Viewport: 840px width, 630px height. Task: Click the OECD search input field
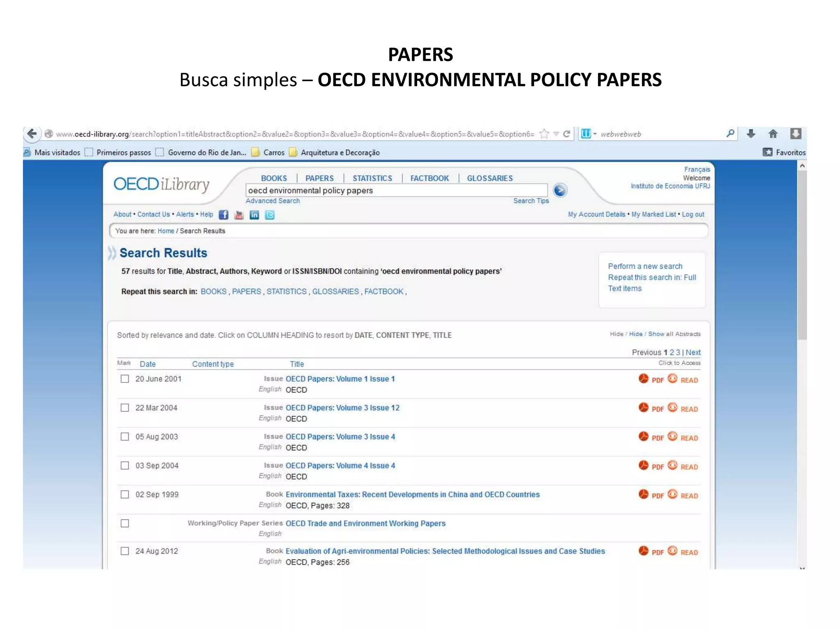(x=397, y=190)
